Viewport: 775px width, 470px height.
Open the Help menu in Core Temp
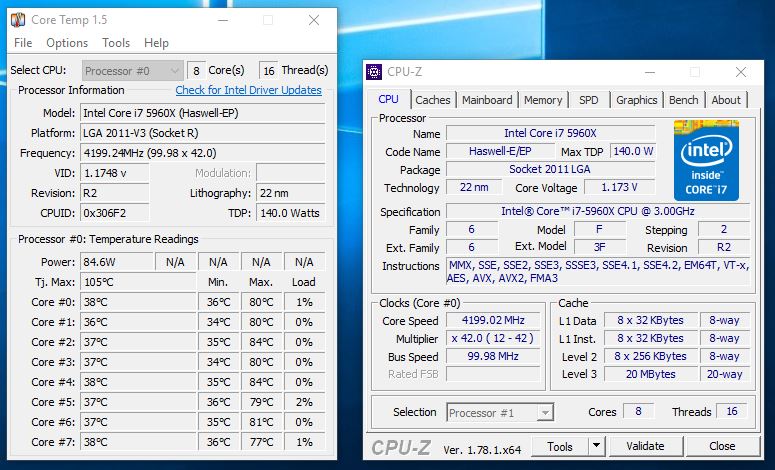[156, 43]
